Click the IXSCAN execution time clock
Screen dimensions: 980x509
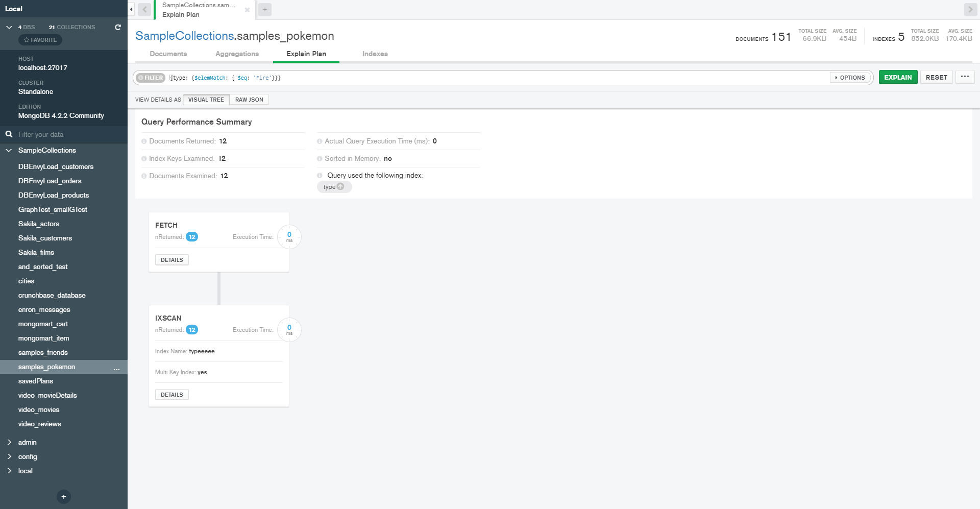tap(289, 330)
